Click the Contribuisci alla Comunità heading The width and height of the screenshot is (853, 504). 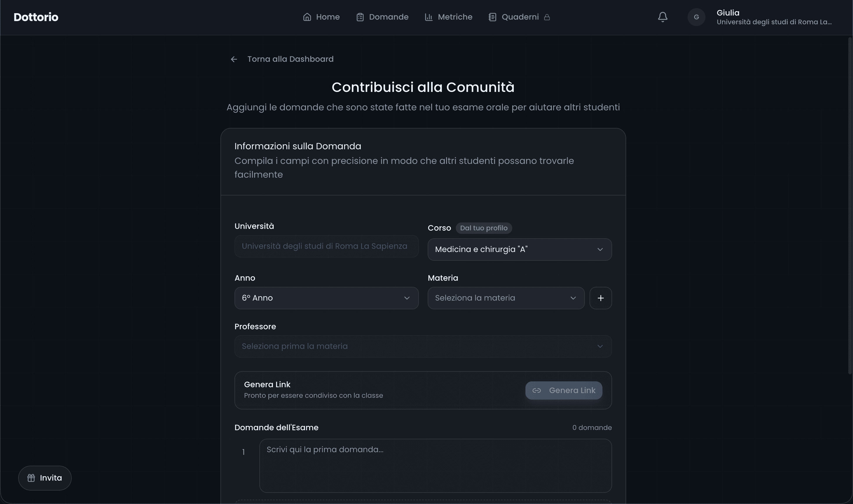coord(423,87)
